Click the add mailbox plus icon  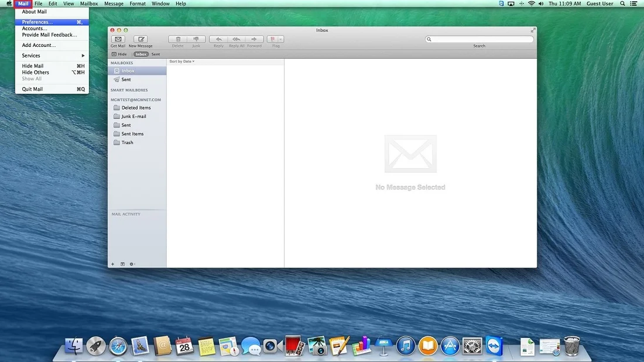[x=112, y=264]
